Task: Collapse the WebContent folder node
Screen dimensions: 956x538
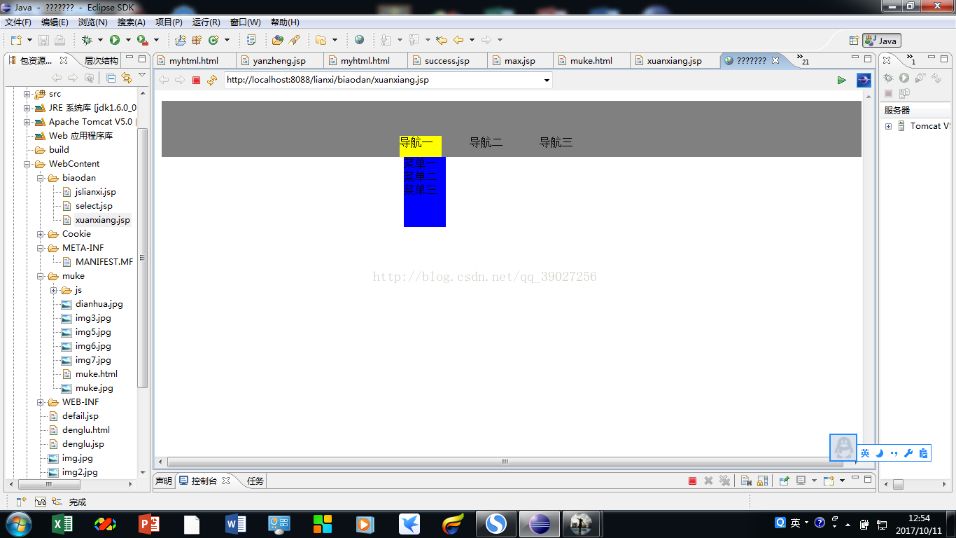Action: click(27, 164)
